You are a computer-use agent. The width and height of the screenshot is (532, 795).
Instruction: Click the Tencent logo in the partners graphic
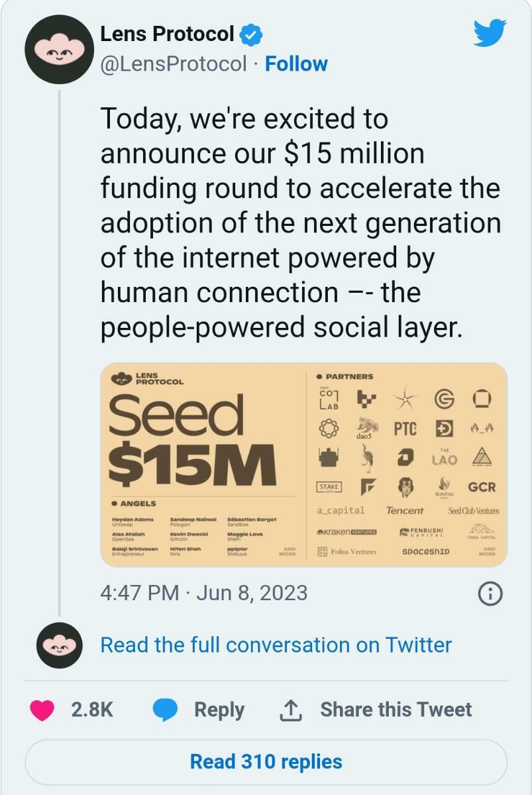tap(404, 511)
